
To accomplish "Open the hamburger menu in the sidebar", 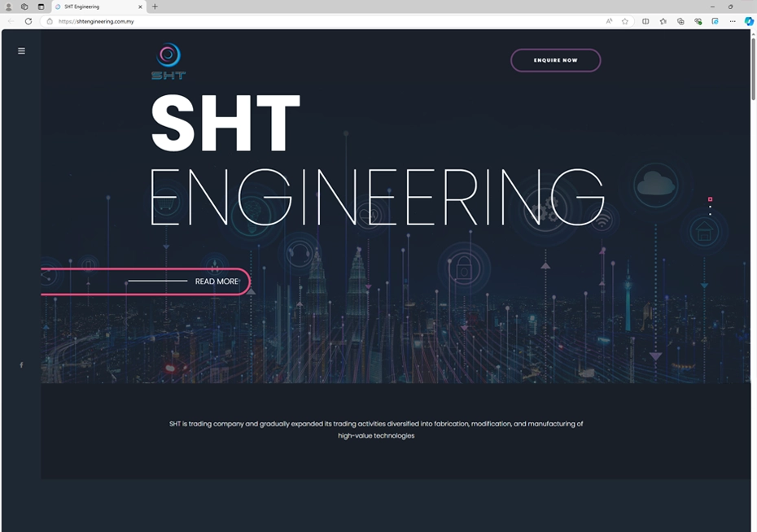I will [21, 50].
